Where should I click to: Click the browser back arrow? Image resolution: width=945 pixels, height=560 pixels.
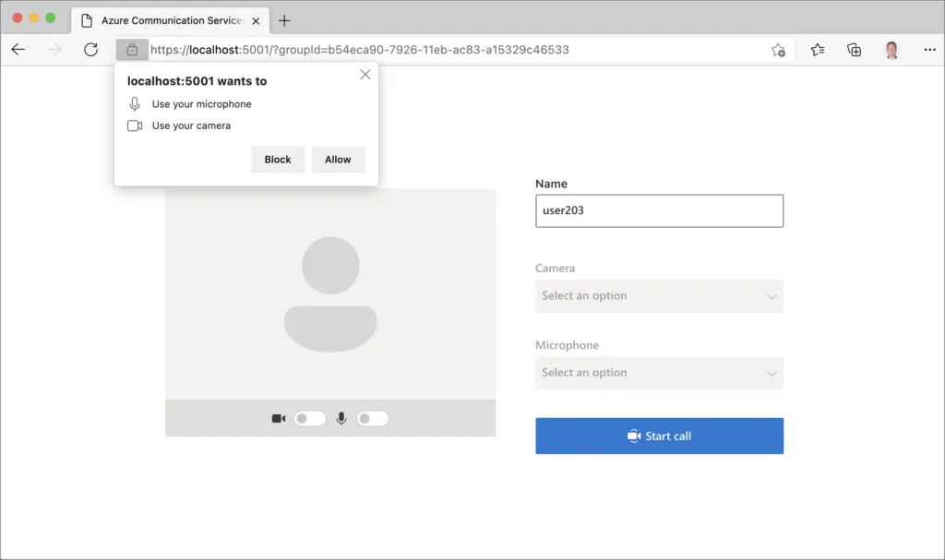click(x=18, y=50)
